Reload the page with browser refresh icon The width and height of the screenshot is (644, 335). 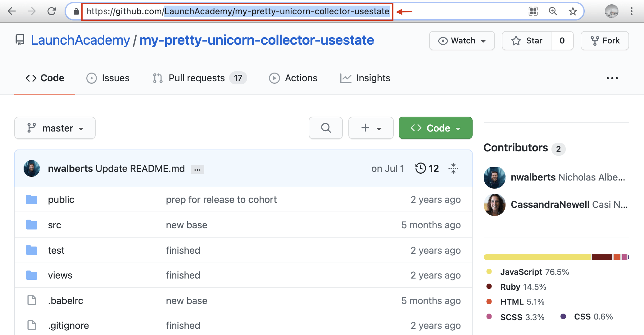52,11
